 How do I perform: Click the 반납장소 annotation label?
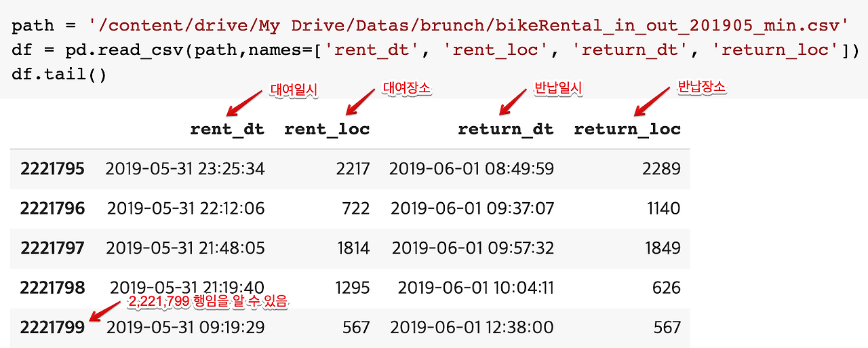tap(701, 88)
